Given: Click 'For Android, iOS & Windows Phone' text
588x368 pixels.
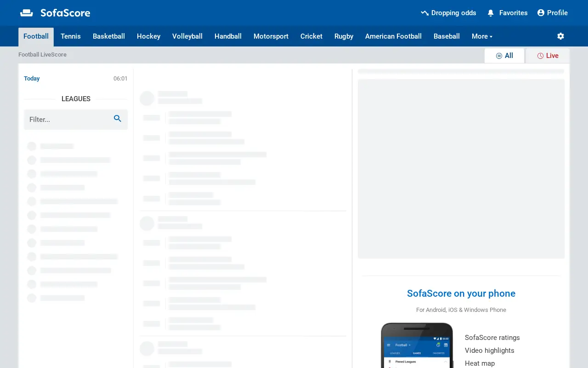Looking at the screenshot, I should click(x=461, y=310).
